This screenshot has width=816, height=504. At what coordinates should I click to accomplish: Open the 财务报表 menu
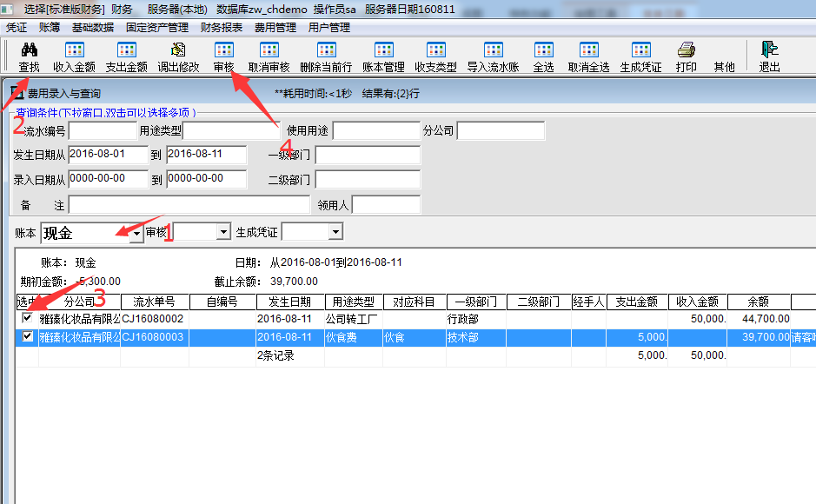tap(222, 27)
